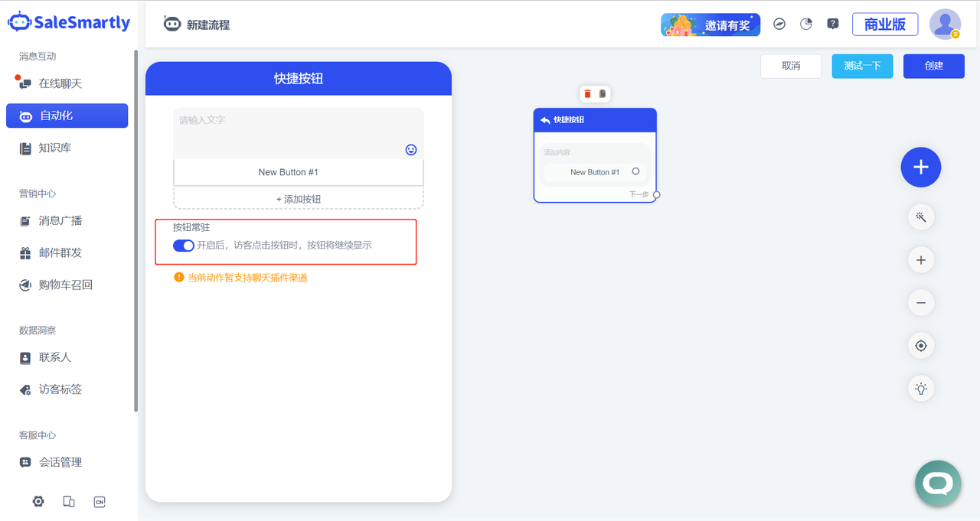Open 知识库 in the sidebar

coord(55,148)
